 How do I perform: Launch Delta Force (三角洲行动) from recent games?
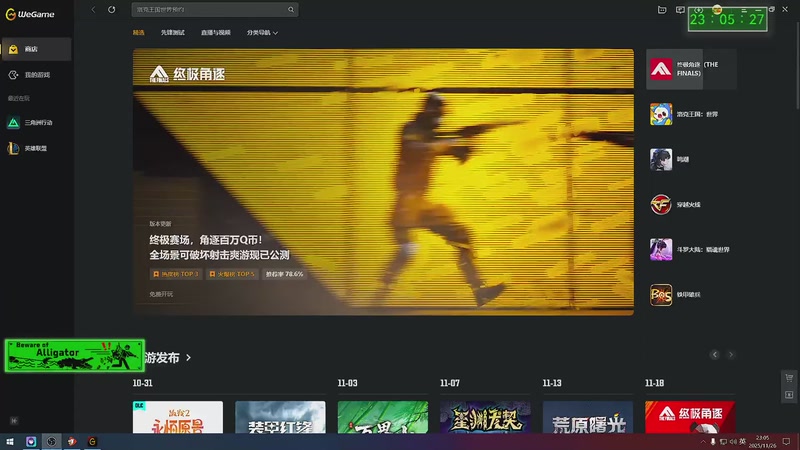36,122
